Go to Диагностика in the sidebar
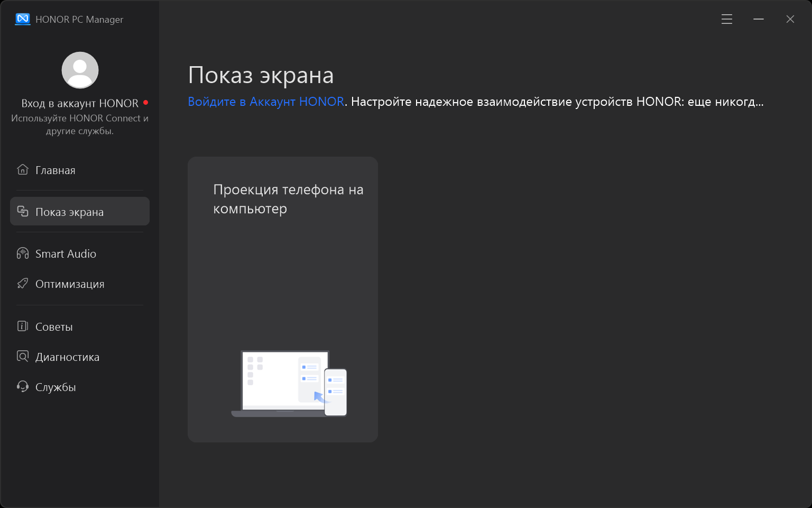Screen dimensions: 812x508 (67, 357)
